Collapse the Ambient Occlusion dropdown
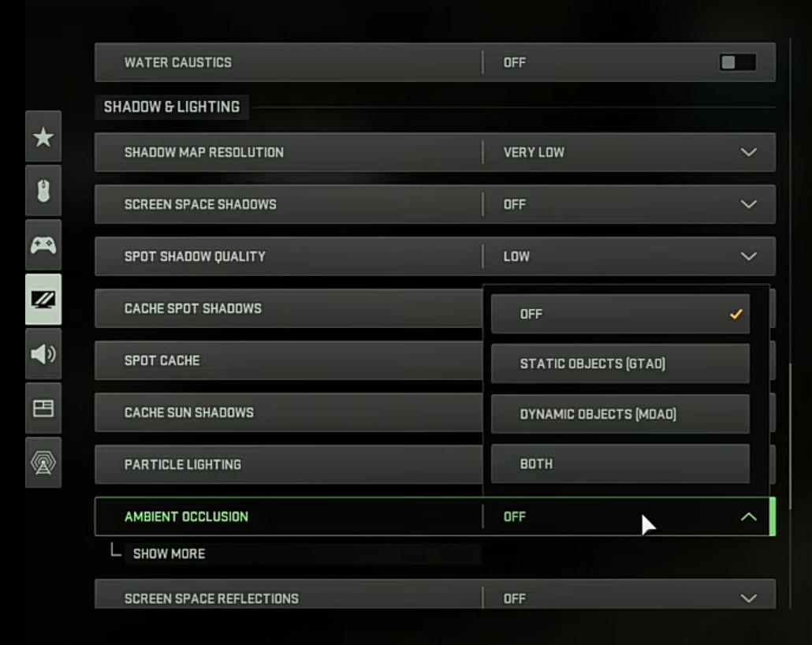The width and height of the screenshot is (812, 645). [748, 516]
